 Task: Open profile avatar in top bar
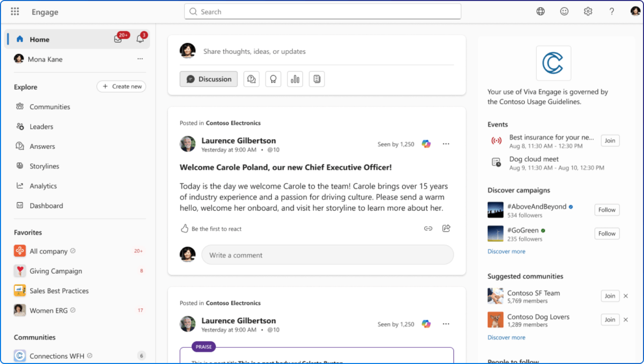(x=635, y=12)
